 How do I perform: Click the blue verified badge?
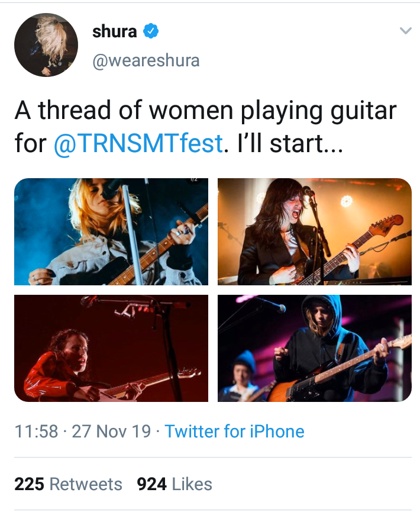coord(151,31)
